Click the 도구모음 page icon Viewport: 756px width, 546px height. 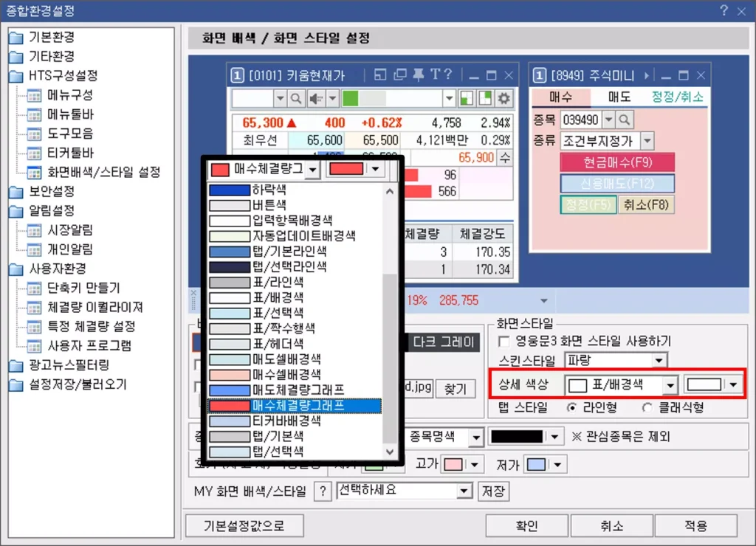click(34, 134)
